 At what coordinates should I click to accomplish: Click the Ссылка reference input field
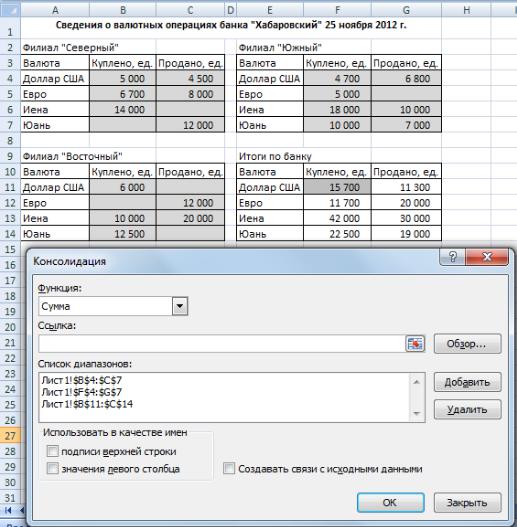click(222, 343)
